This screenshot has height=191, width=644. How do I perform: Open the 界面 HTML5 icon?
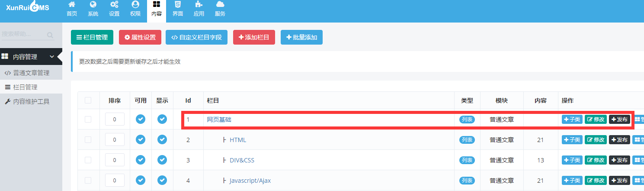click(178, 5)
